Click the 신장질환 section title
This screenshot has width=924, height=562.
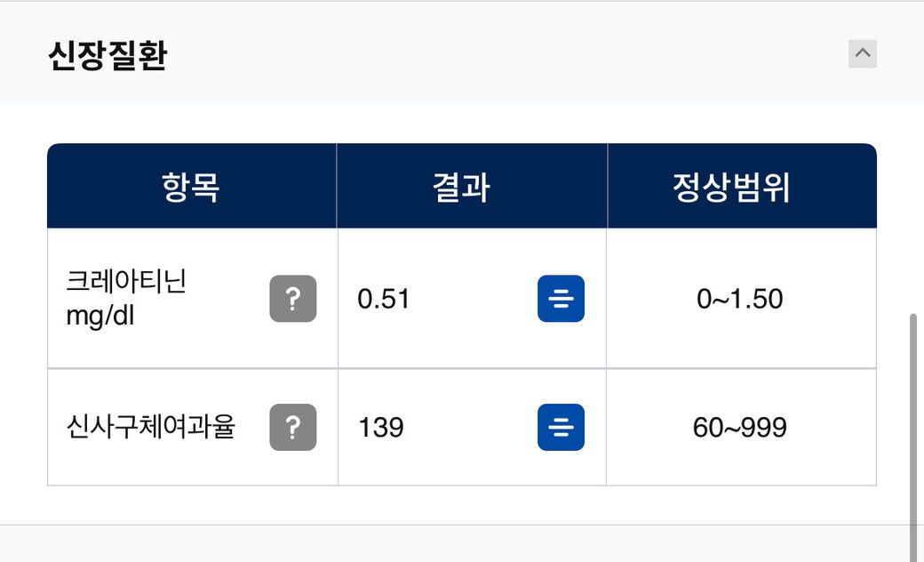[x=108, y=56]
